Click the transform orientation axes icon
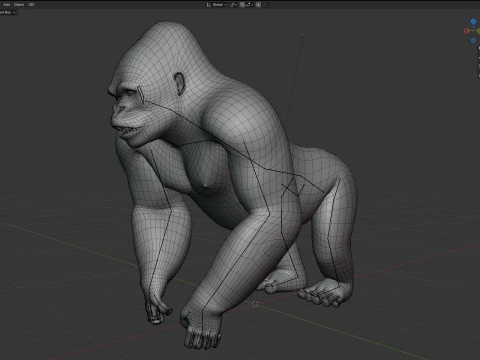The image size is (480, 360). click(209, 5)
